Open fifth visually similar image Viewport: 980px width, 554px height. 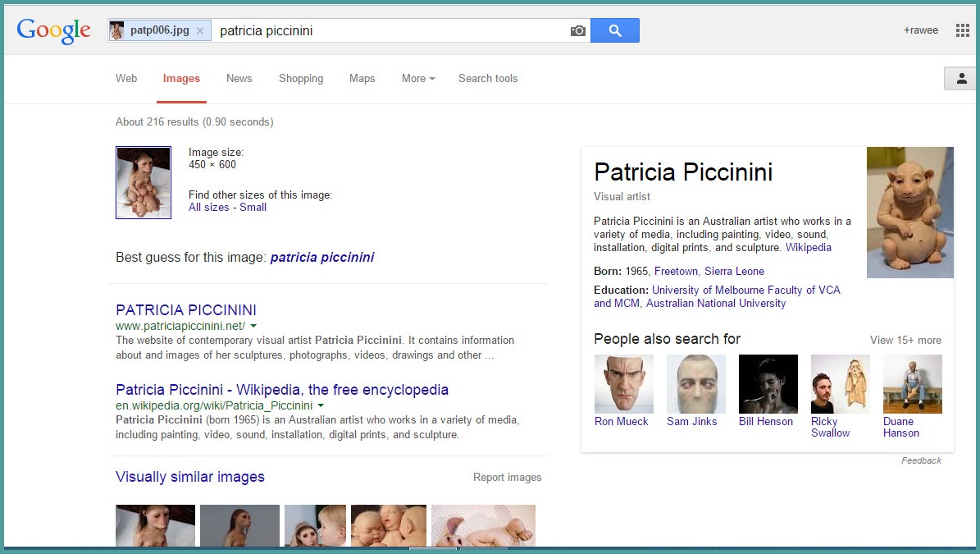[483, 525]
